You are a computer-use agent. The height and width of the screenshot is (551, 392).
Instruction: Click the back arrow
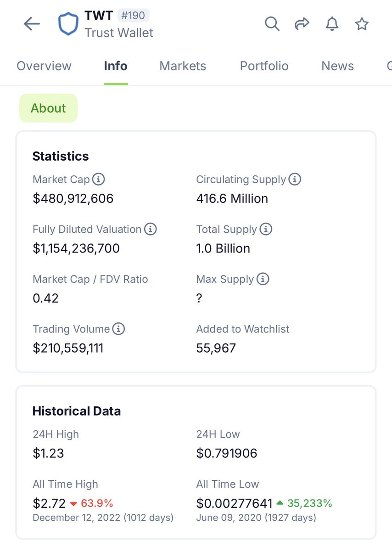coord(31,23)
